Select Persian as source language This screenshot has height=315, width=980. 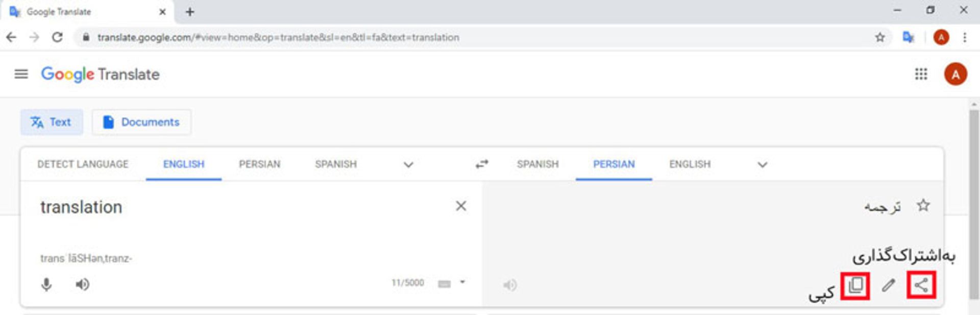tap(260, 164)
